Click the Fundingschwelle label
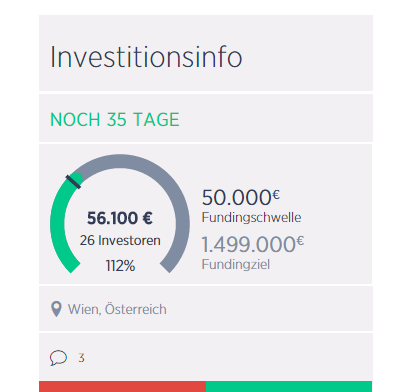This screenshot has height=392, width=398. pos(251,218)
